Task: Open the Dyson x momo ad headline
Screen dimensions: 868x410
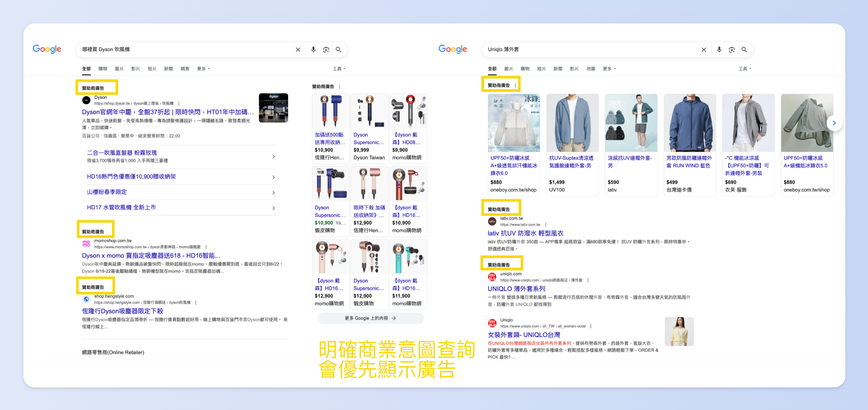Action: pos(151,256)
